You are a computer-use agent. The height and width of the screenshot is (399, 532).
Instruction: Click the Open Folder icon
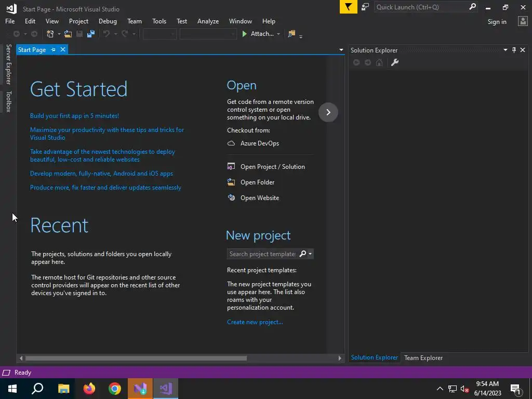tap(231, 182)
